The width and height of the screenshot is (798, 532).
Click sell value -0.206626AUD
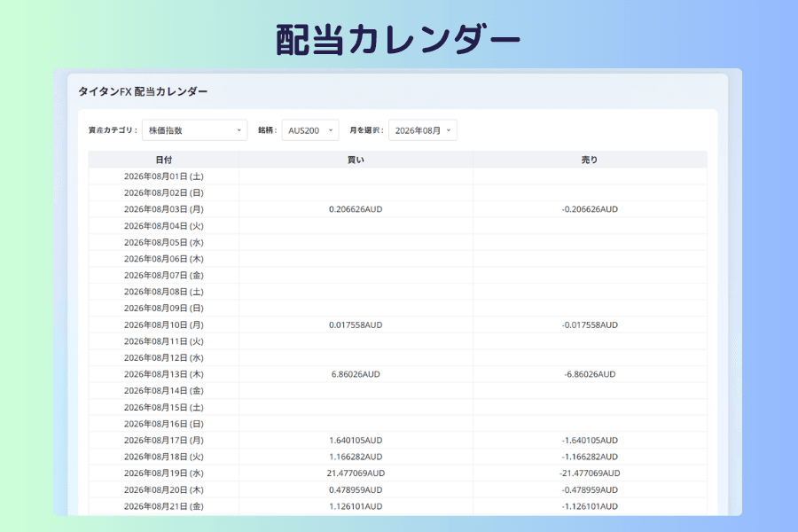click(x=590, y=209)
